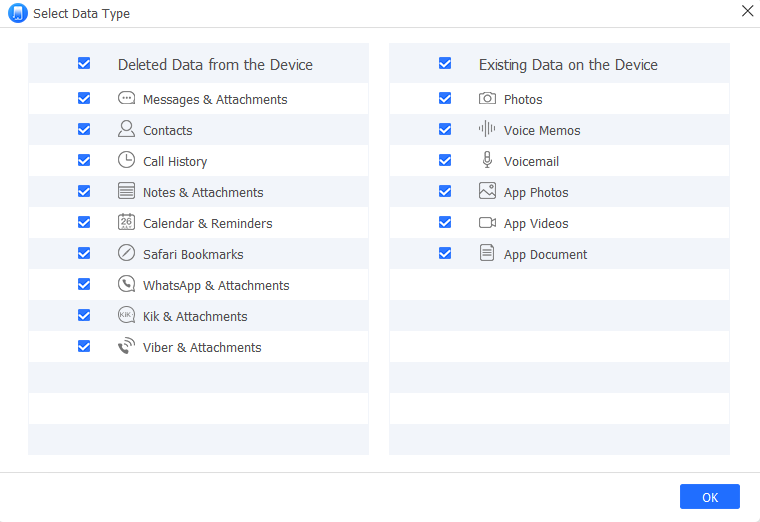
Task: Uncheck the Notes & Attachments checkbox
Action: pyautogui.click(x=84, y=191)
